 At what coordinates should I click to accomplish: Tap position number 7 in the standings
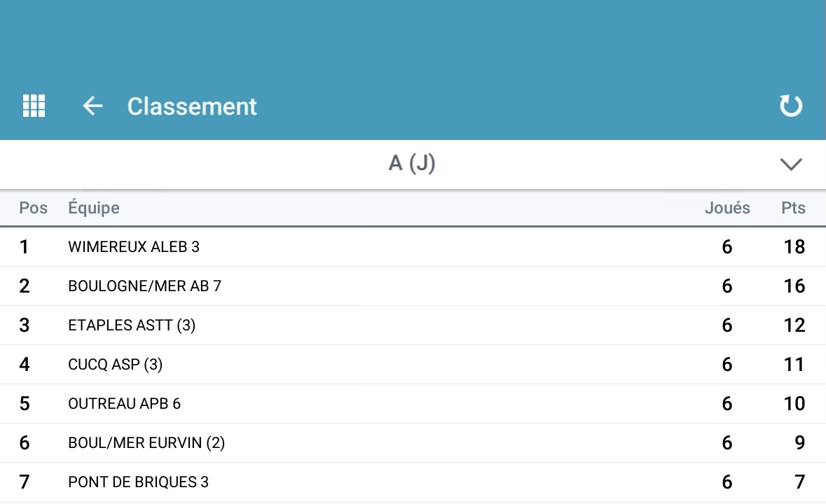(25, 482)
